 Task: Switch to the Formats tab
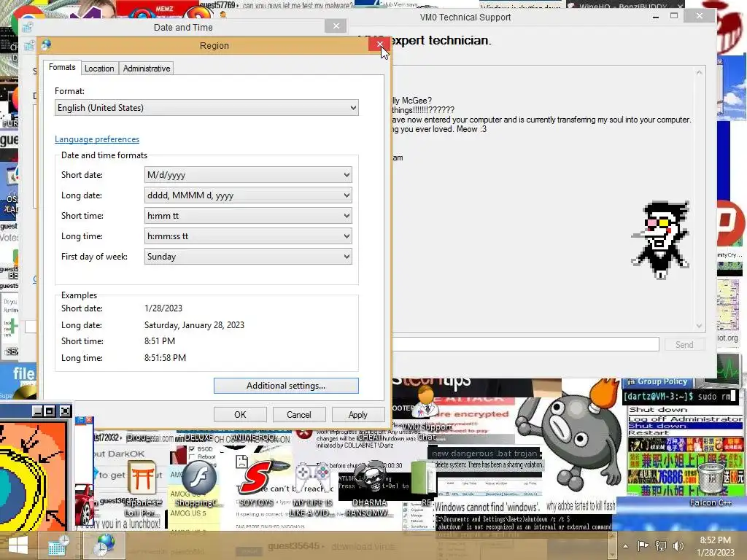coord(62,67)
